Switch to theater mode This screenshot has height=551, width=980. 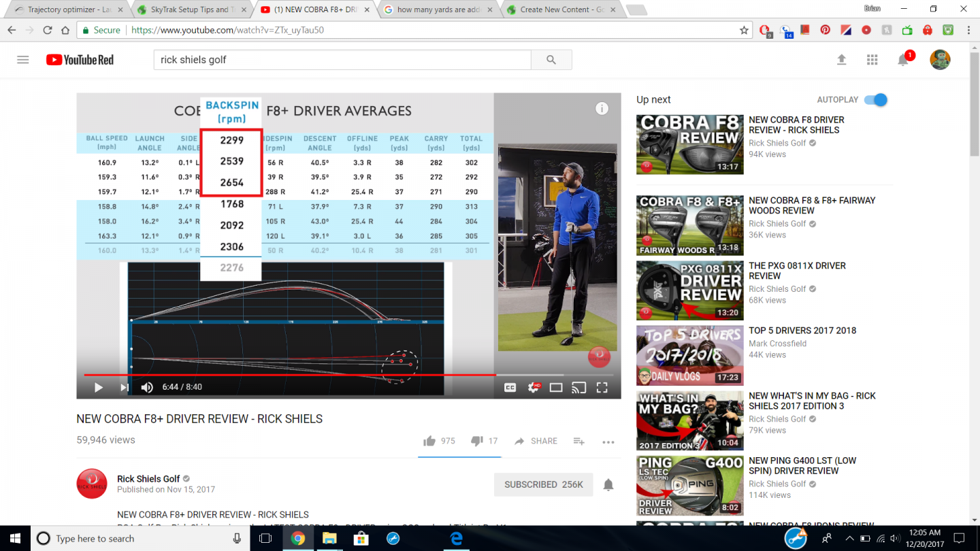coord(556,387)
